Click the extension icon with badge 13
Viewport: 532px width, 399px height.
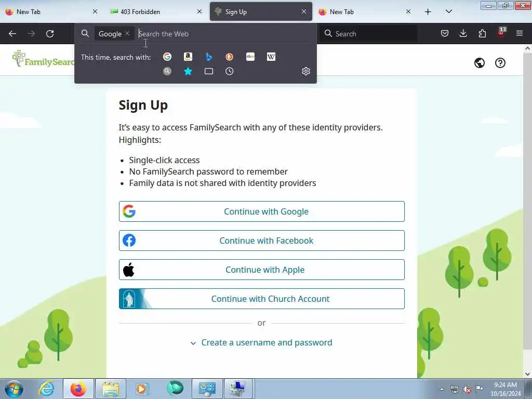click(x=501, y=33)
